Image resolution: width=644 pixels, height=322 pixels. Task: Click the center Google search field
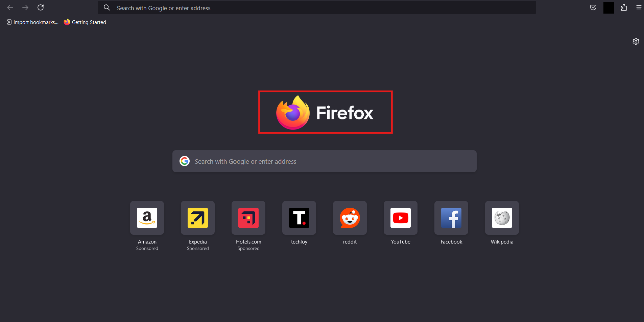325,161
